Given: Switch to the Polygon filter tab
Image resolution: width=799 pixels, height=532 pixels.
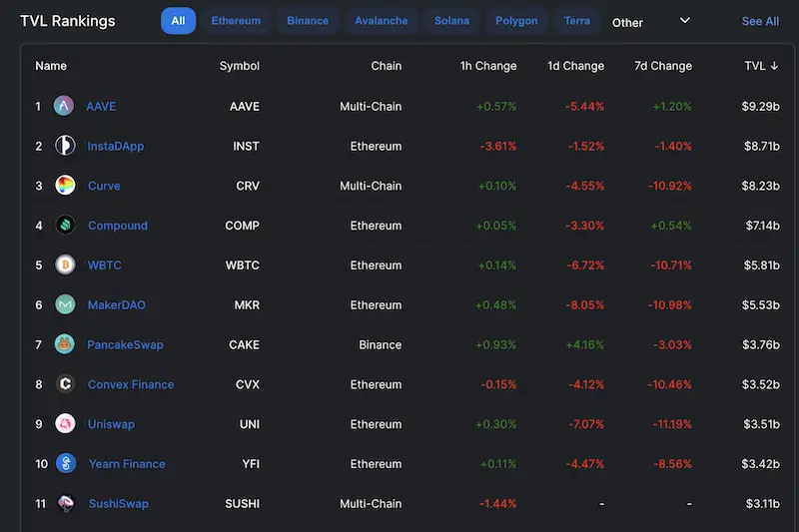Looking at the screenshot, I should 516,21.
